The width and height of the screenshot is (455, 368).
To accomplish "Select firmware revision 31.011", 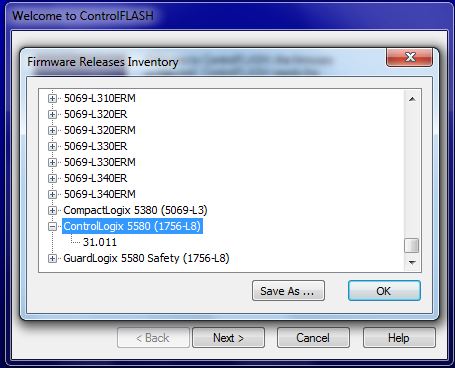I will pyautogui.click(x=100, y=242).
